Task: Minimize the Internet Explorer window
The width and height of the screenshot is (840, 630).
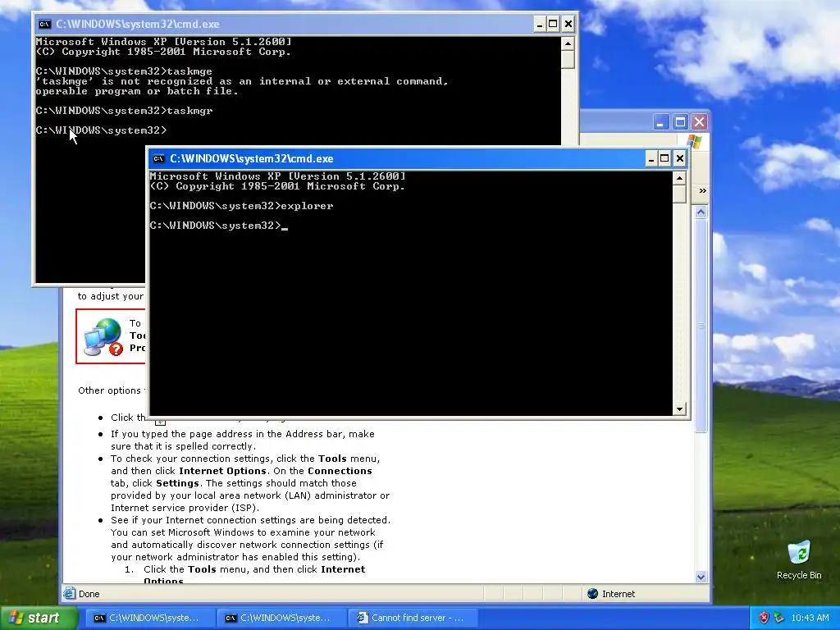Action: (660, 122)
